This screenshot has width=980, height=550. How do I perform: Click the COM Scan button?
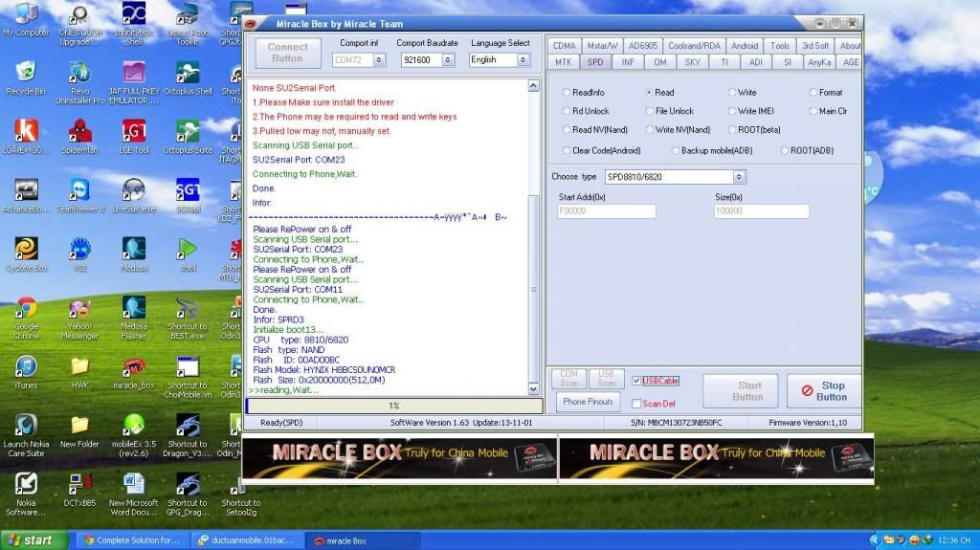(568, 378)
